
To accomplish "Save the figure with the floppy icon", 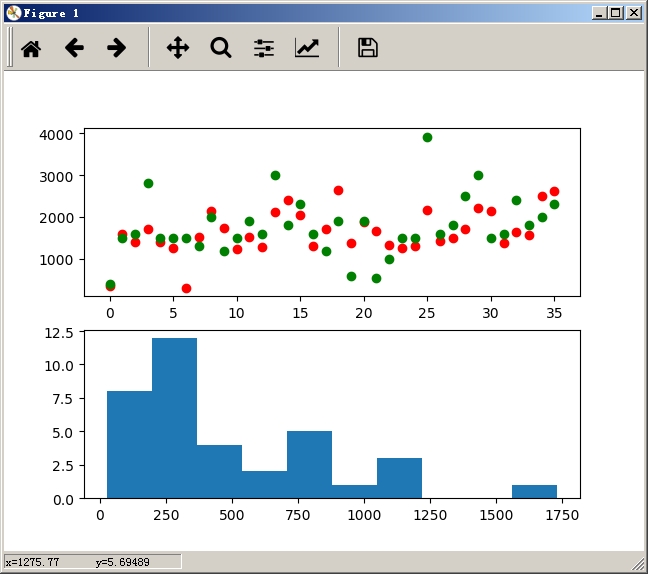I will (x=367, y=48).
